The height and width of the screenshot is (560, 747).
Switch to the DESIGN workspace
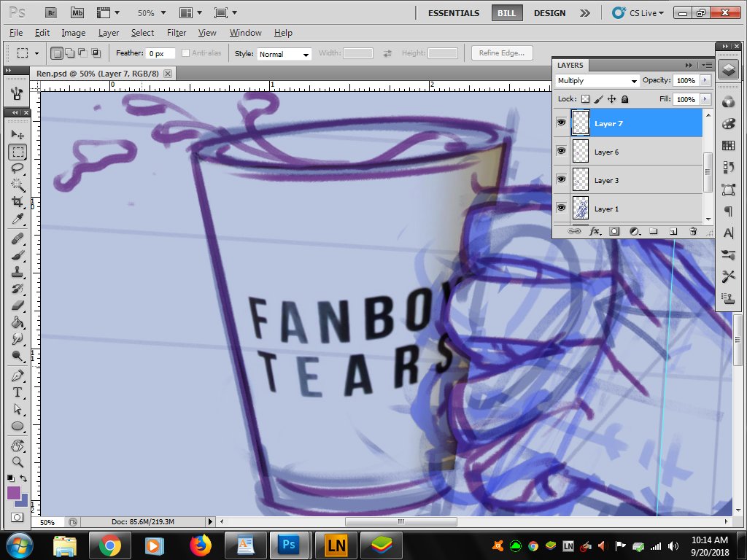pyautogui.click(x=550, y=13)
